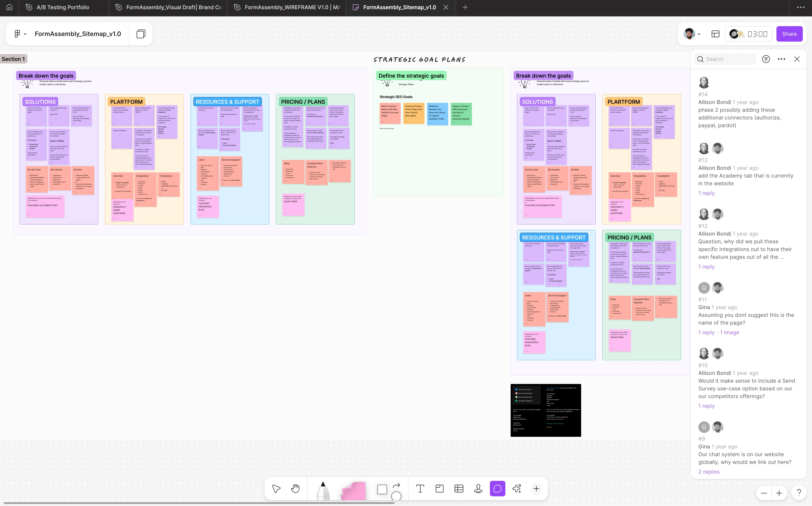Open 2 replies under comment #9

709,471
